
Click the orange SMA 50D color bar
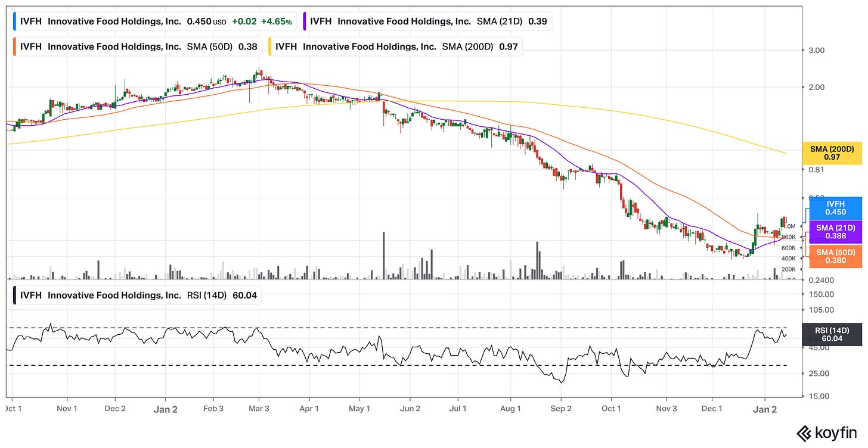15,46
